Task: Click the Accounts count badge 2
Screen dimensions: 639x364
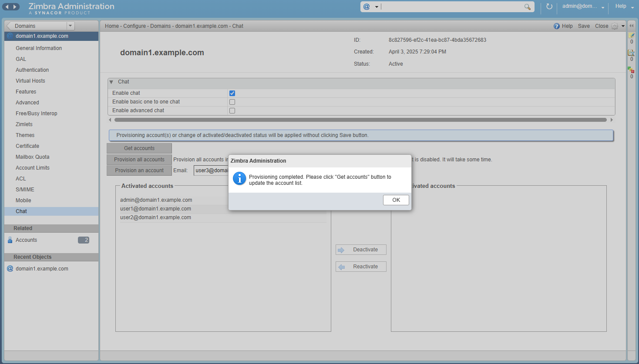Action: pyautogui.click(x=84, y=240)
